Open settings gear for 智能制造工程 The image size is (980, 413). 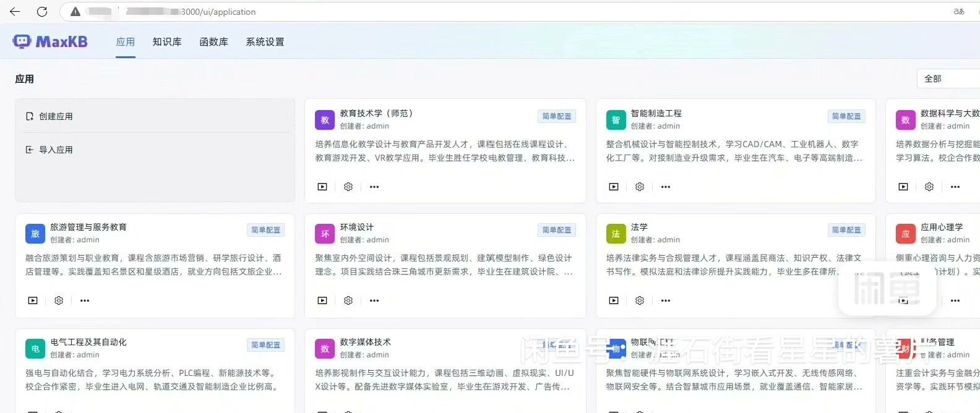640,187
